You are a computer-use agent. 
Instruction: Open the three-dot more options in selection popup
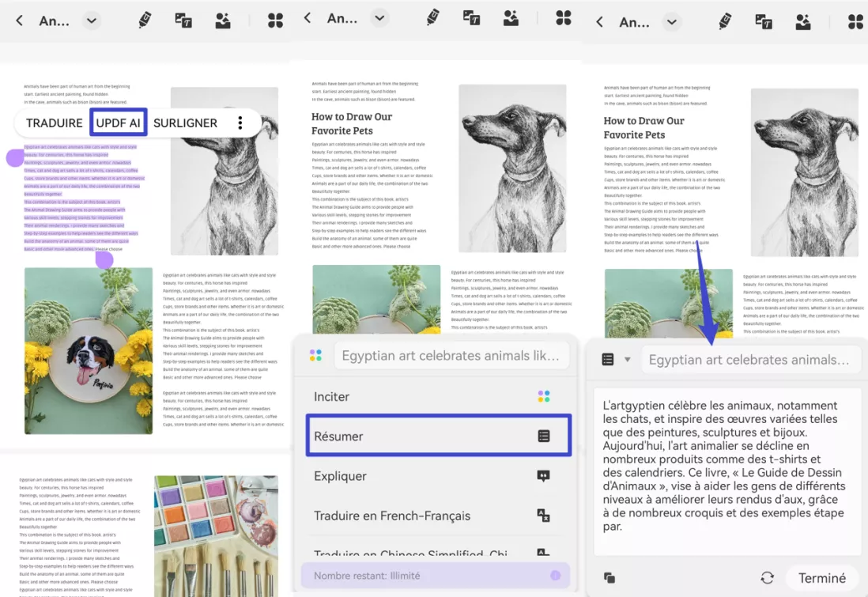240,123
